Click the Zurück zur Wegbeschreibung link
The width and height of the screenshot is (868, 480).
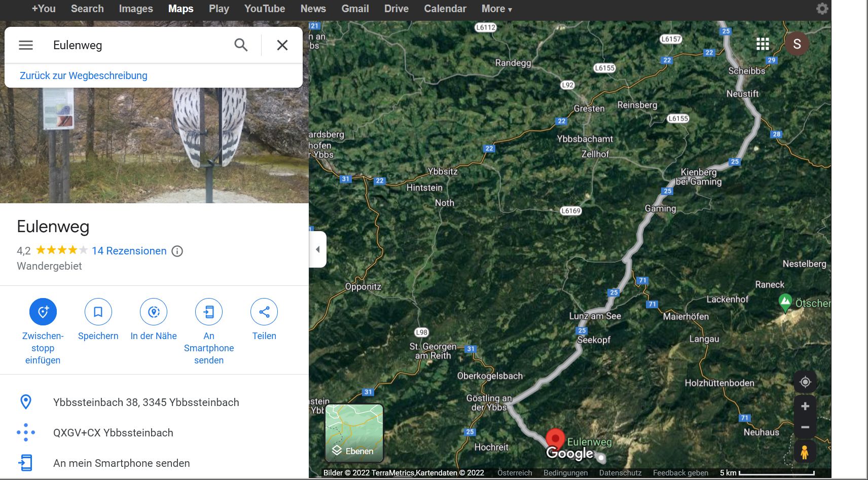coord(84,76)
